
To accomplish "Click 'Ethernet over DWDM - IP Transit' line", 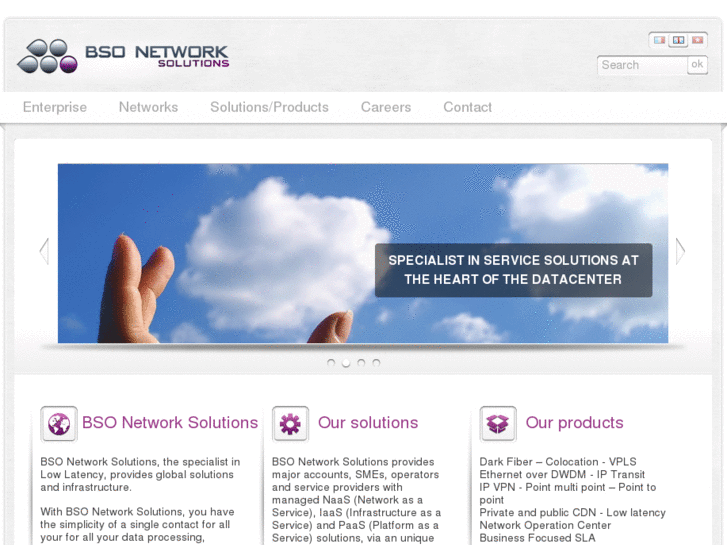I will (562, 474).
